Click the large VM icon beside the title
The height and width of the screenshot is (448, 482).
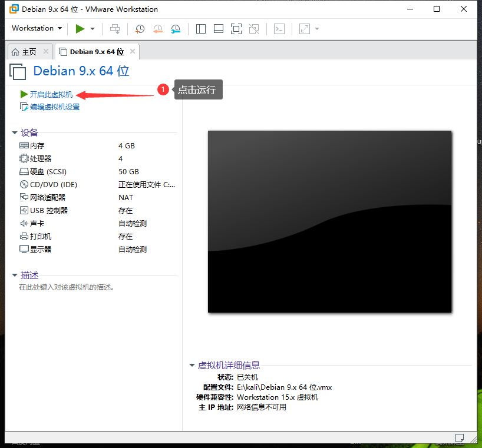click(18, 72)
